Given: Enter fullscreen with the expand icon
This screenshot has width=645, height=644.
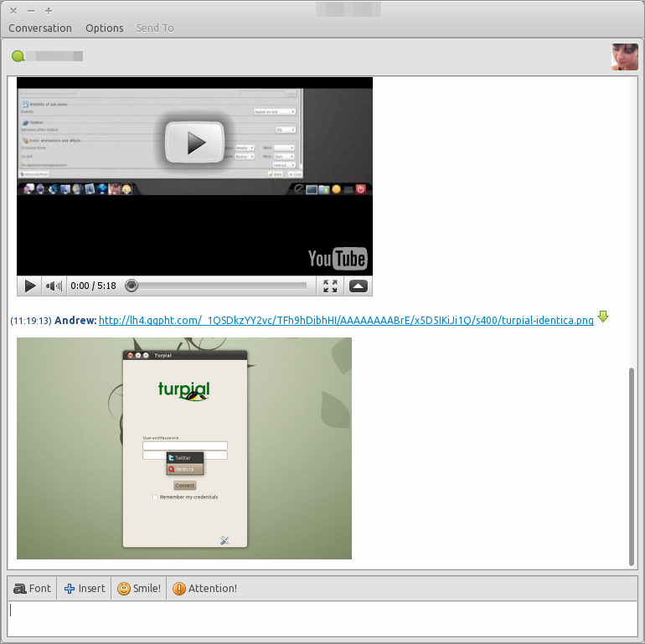Looking at the screenshot, I should pyautogui.click(x=330, y=286).
